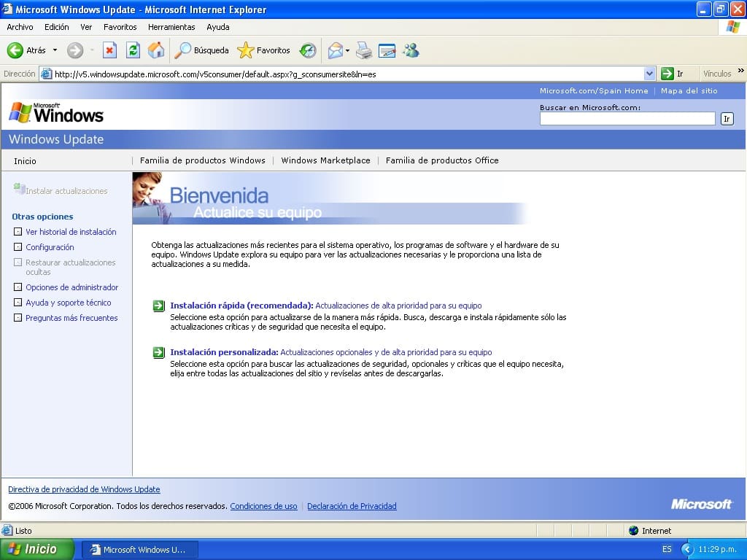Go to the home page via house icon
Image resolution: width=747 pixels, height=560 pixels.
coord(156,50)
